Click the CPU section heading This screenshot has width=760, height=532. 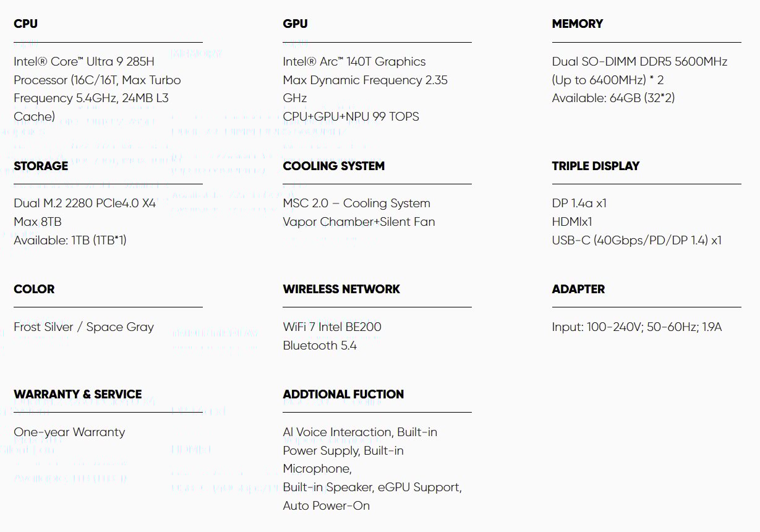[25, 24]
